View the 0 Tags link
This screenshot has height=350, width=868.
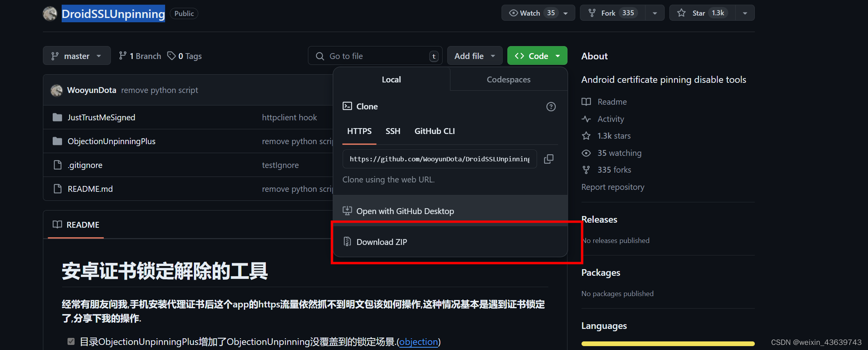[x=185, y=56]
